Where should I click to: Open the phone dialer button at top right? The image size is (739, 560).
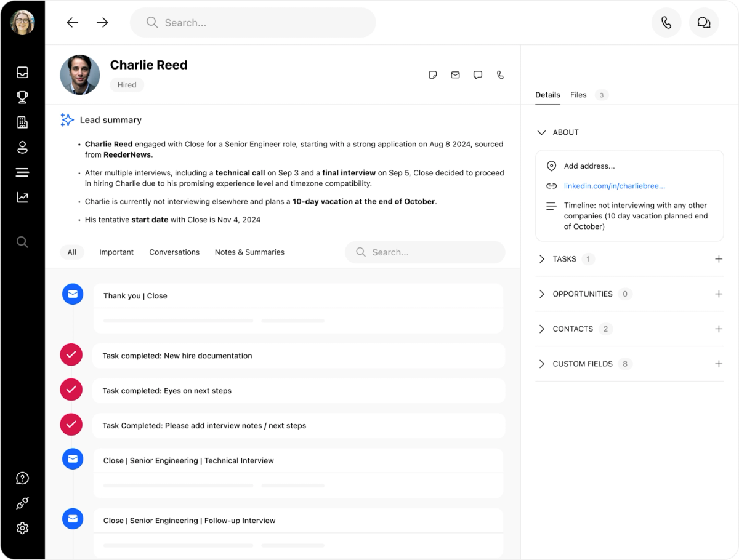click(666, 23)
